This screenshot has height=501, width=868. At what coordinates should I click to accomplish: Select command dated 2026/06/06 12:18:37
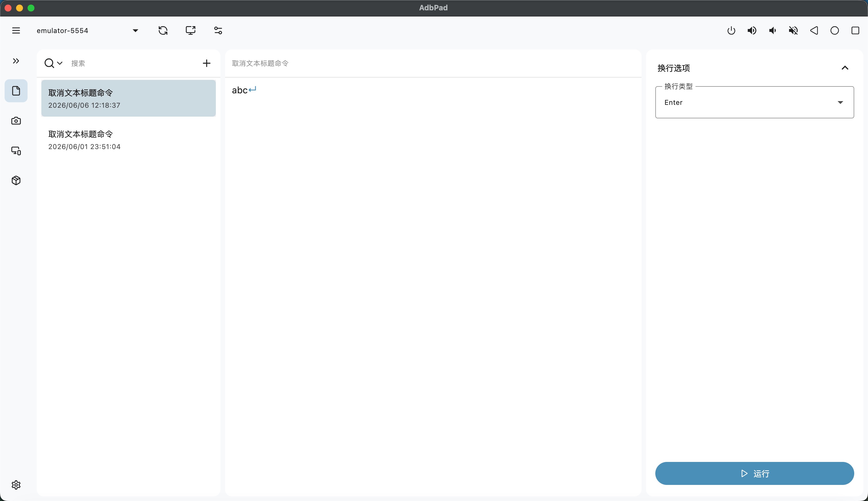point(129,99)
